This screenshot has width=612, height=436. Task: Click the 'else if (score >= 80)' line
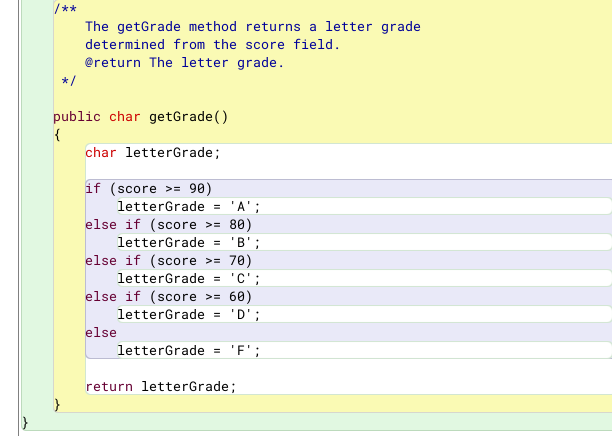click(x=169, y=225)
